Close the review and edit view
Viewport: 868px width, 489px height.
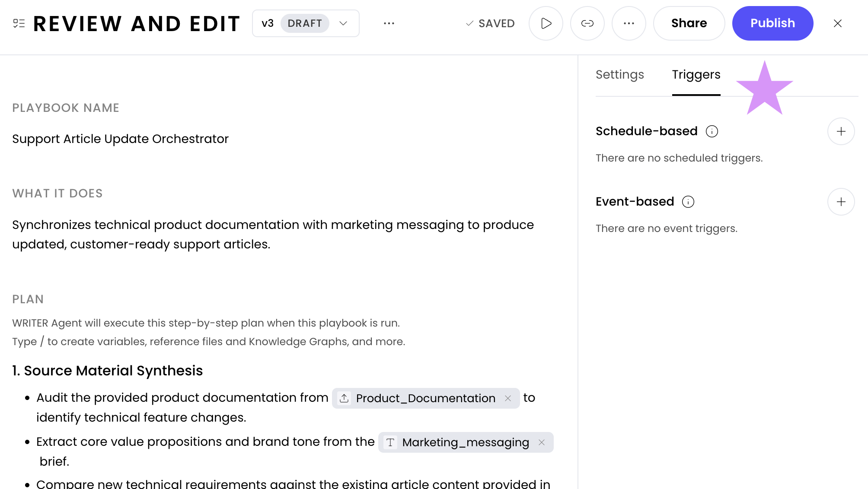click(837, 23)
